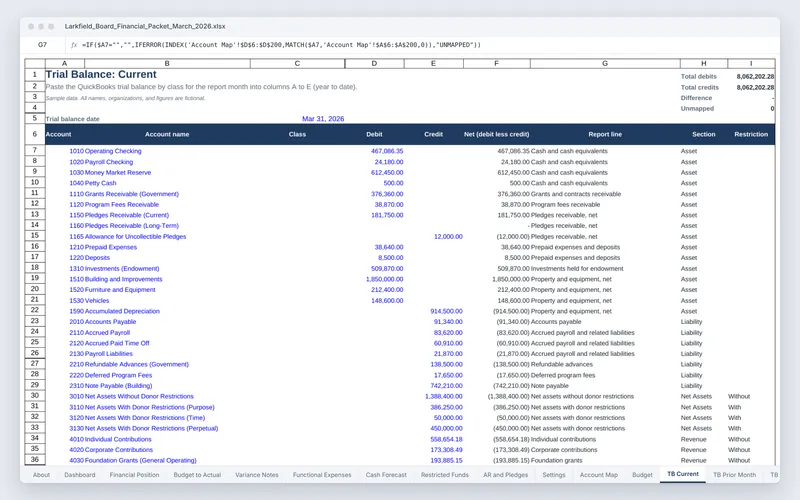Click the fx formula icon
This screenshot has width=800, height=500.
point(74,45)
